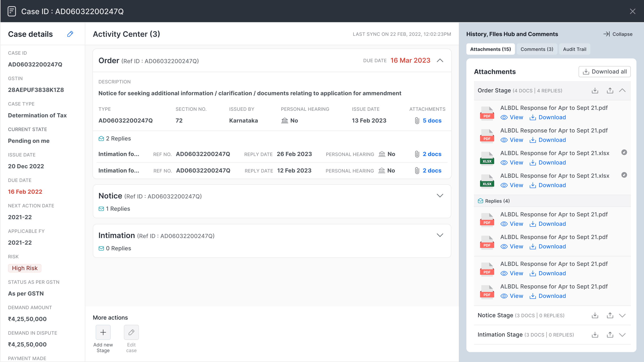Click envelope icon beside 0 Replies
644x362 pixels.
tap(101, 248)
